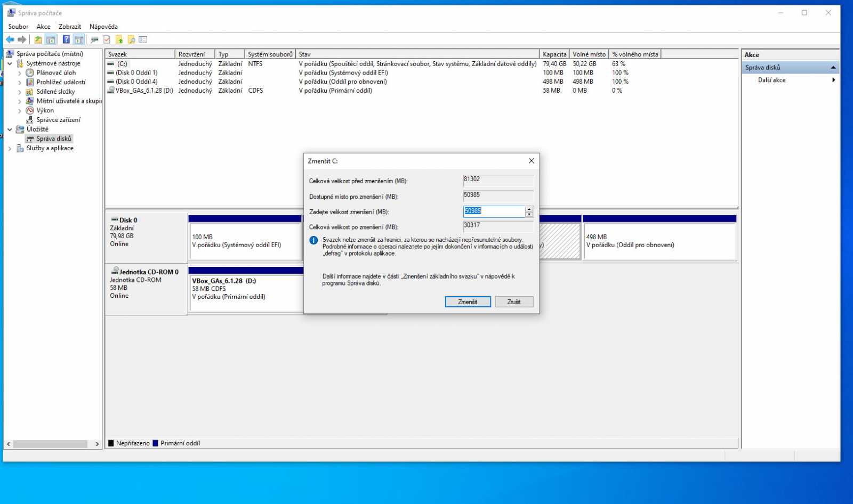Click the Forward arrow in the toolbar
853x504 pixels.
click(22, 39)
